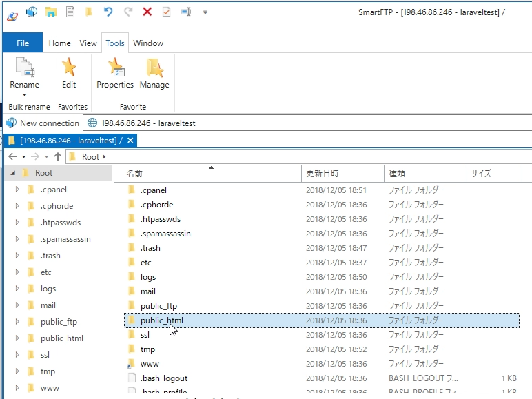Expand the .cphorde tree node
Screen dimensions: 532x399
tap(17, 206)
